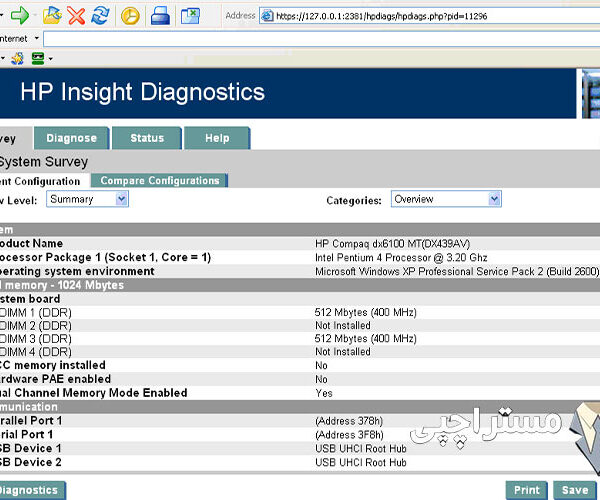Click the window toolbar icon next to Print
Image resolution: width=600 pixels, height=500 pixels.
(x=190, y=16)
